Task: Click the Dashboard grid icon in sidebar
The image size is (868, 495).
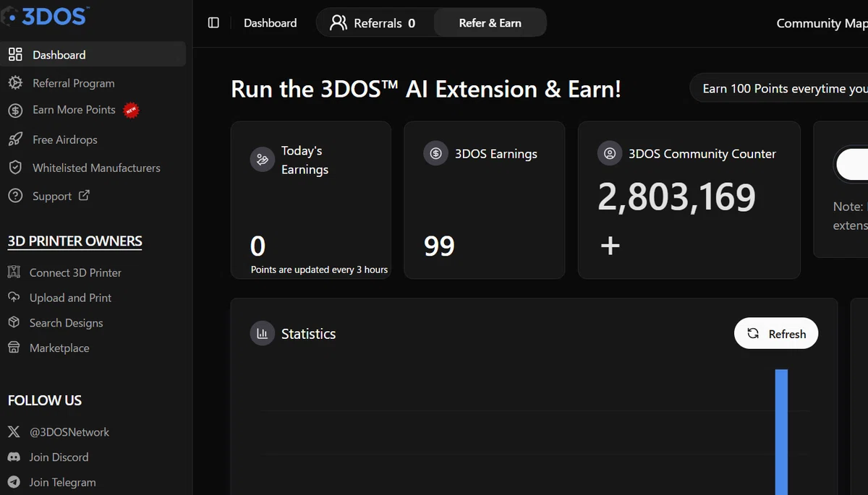Action: pyautogui.click(x=14, y=54)
